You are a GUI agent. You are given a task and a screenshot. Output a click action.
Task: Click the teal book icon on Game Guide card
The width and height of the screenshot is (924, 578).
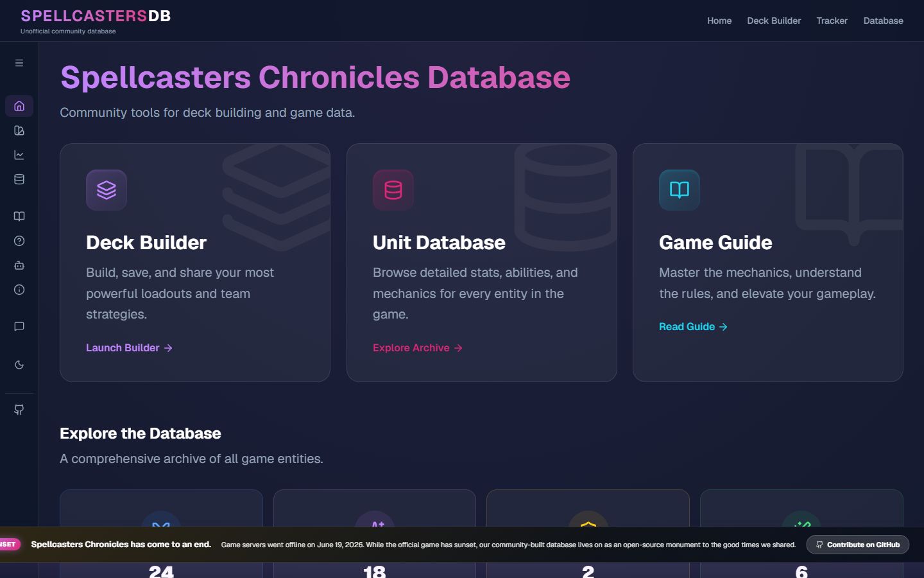tap(680, 190)
